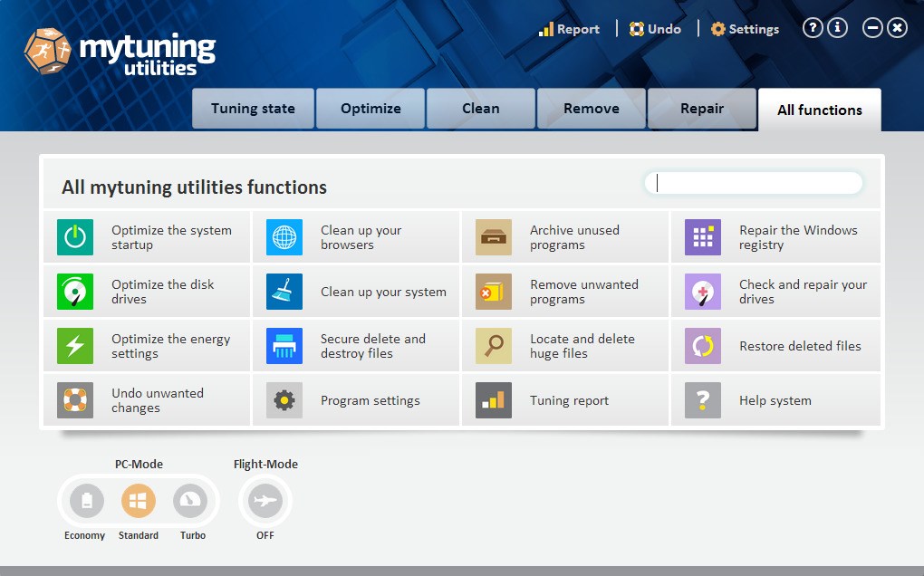The width and height of the screenshot is (924, 576).
Task: Switch PC-Mode to Turbo
Action: coord(190,501)
